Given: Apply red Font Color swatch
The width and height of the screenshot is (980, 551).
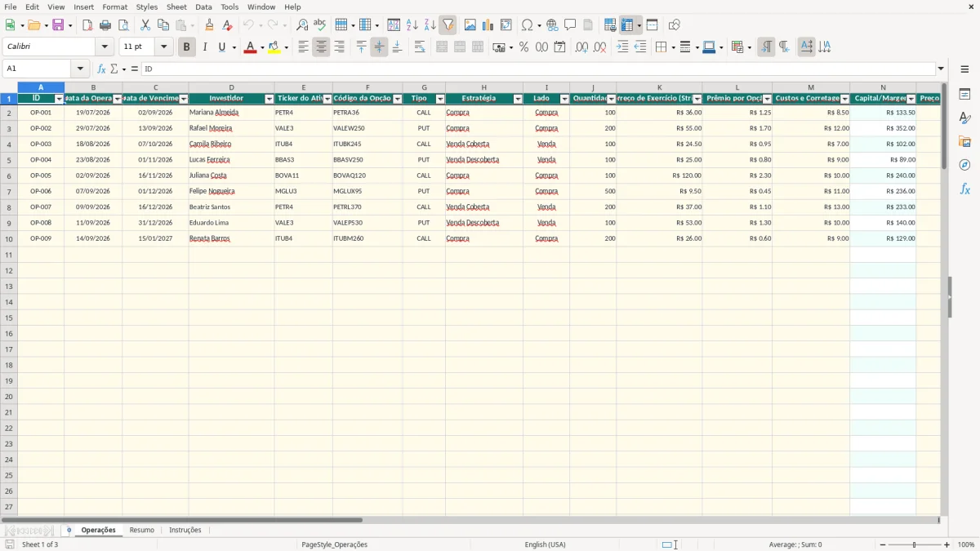Looking at the screenshot, I should 249,47.
